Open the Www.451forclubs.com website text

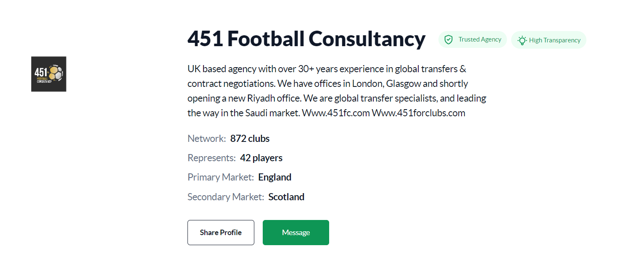[x=419, y=113]
